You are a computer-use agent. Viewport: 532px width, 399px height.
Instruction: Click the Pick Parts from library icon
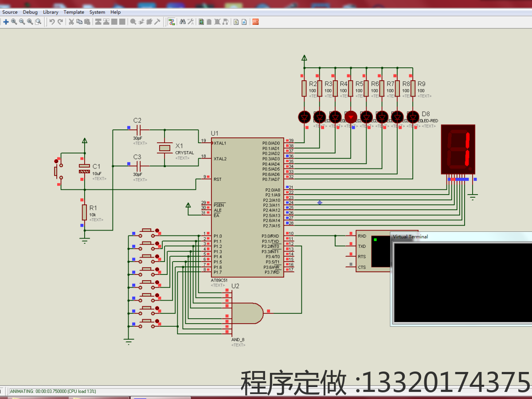tap(133, 22)
